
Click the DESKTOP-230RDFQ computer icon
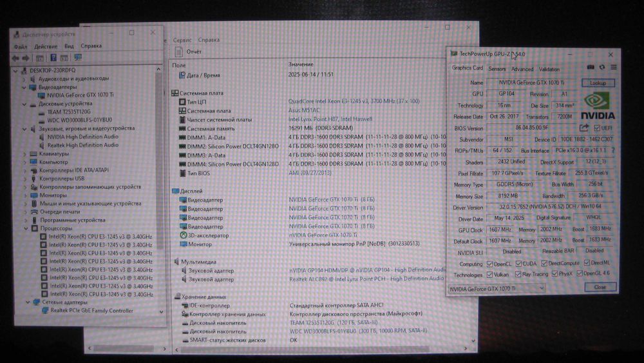coord(24,70)
